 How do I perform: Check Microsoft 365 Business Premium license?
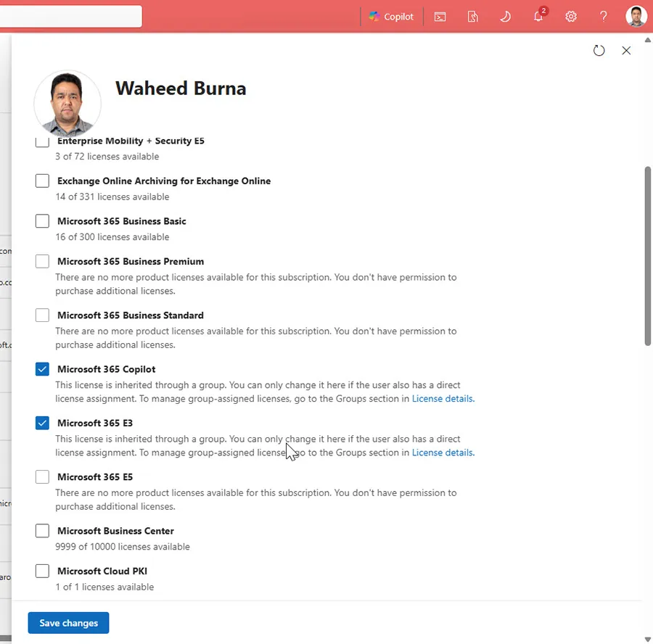pyautogui.click(x=42, y=261)
